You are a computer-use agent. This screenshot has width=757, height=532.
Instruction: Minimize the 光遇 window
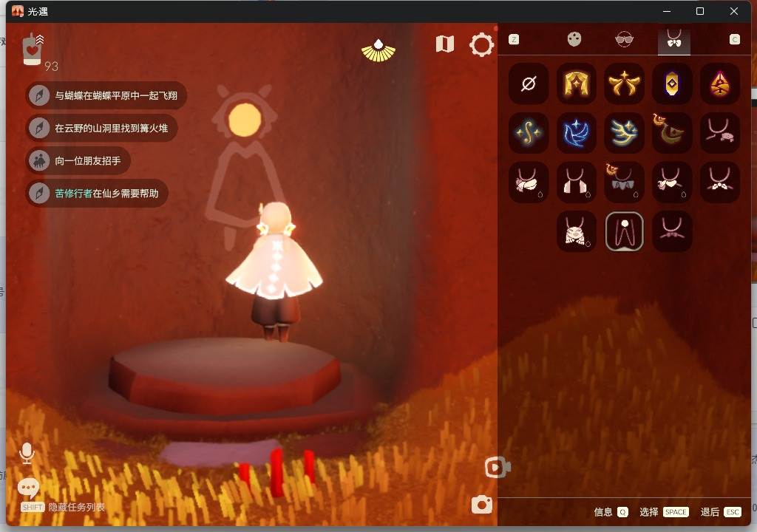tap(667, 11)
